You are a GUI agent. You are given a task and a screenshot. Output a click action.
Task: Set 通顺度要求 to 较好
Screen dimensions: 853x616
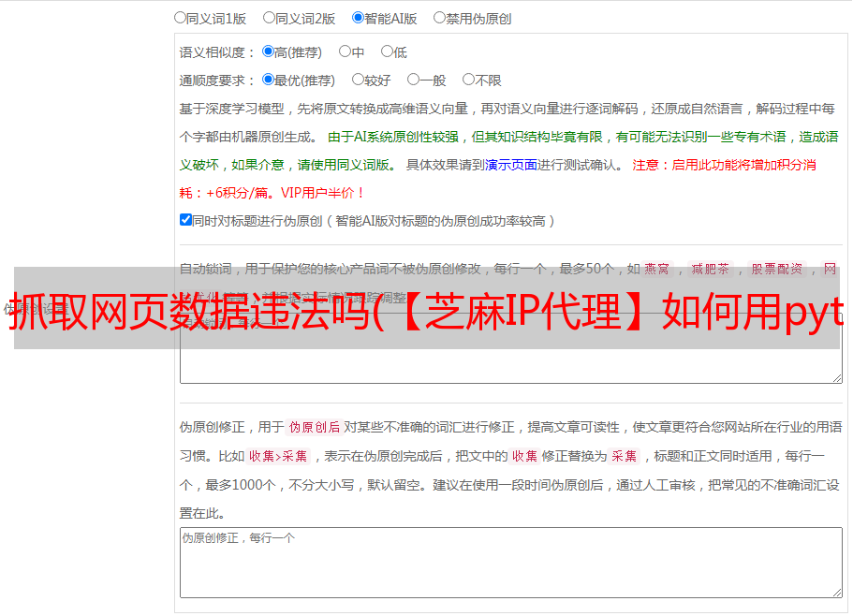click(x=358, y=80)
